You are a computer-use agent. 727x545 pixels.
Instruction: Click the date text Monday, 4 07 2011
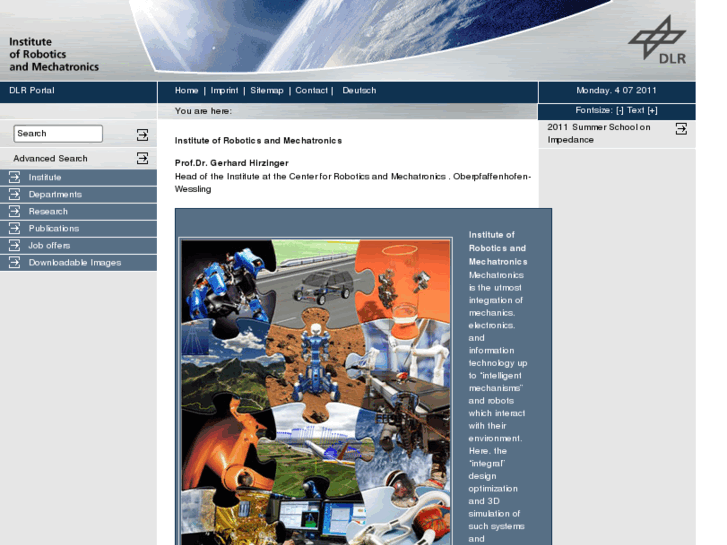coord(616,90)
